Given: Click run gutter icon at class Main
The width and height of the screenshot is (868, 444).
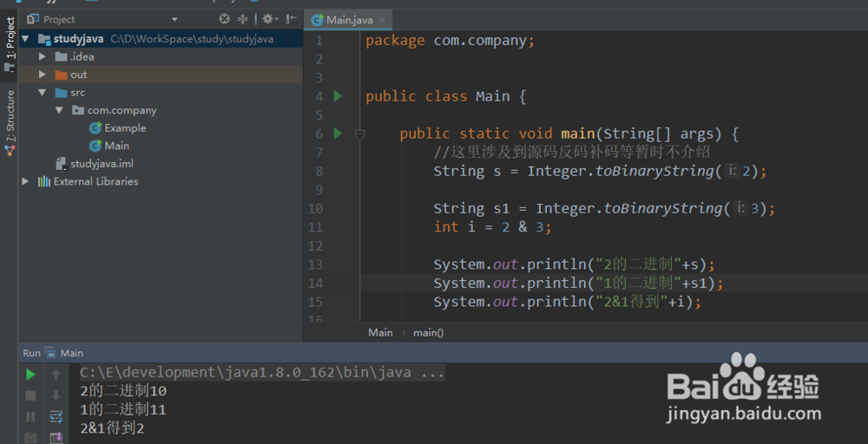Looking at the screenshot, I should point(338,96).
